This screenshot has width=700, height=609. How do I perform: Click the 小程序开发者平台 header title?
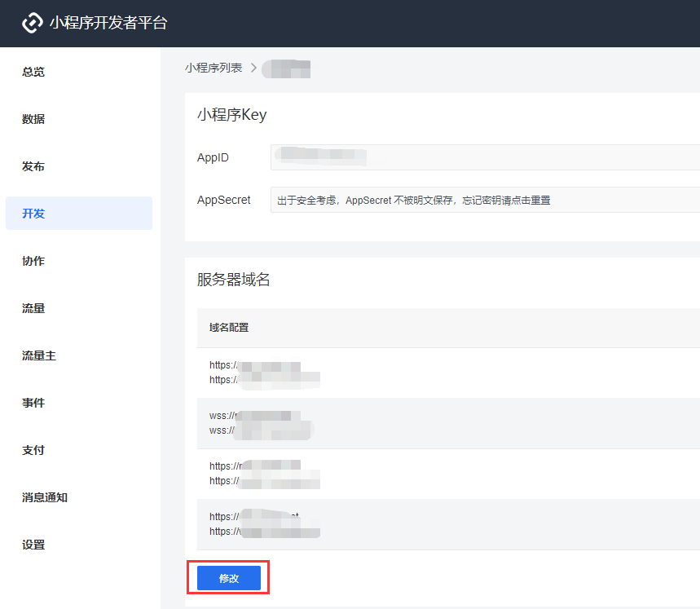tap(108, 23)
